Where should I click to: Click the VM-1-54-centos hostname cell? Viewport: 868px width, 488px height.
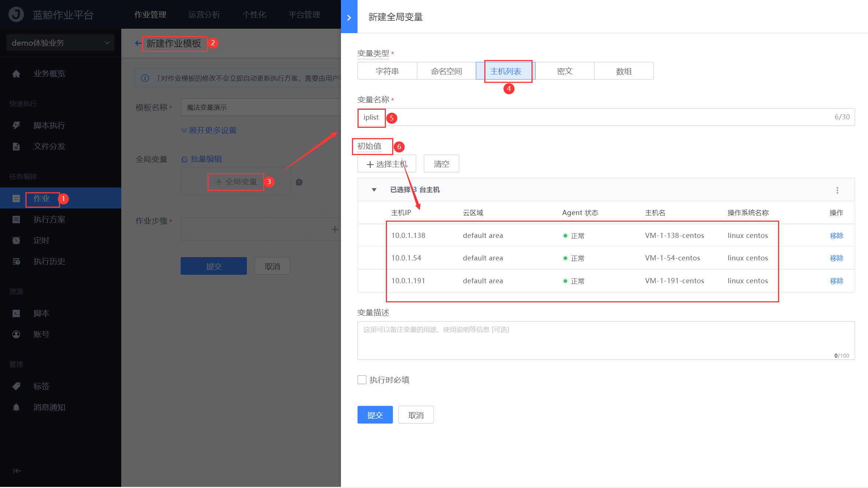click(673, 258)
